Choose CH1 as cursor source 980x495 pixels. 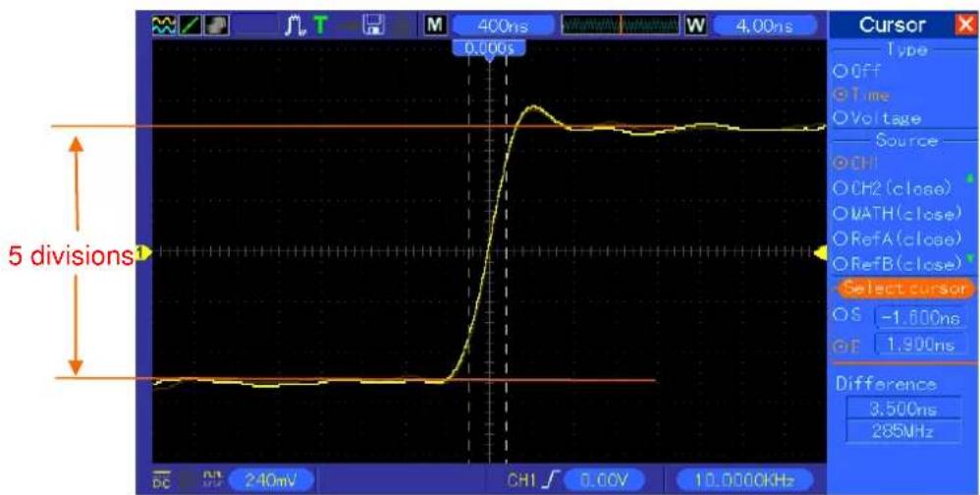tap(855, 164)
